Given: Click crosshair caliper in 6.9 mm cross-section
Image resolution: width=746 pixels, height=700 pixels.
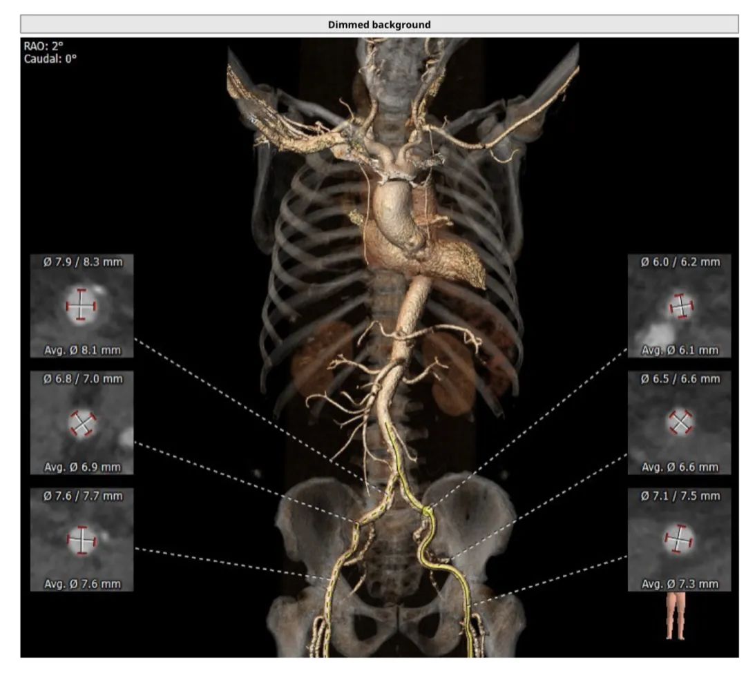Looking at the screenshot, I should pyautogui.click(x=82, y=423).
